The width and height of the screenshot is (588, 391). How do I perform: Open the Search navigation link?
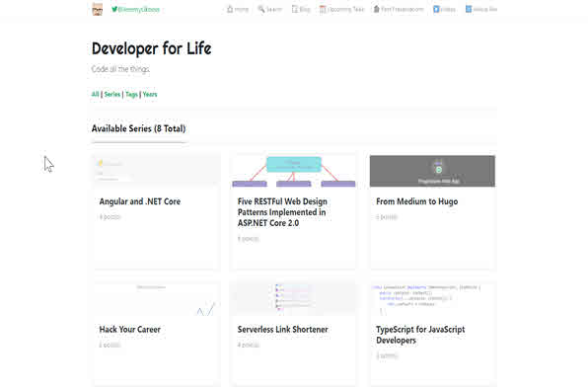pyautogui.click(x=270, y=9)
